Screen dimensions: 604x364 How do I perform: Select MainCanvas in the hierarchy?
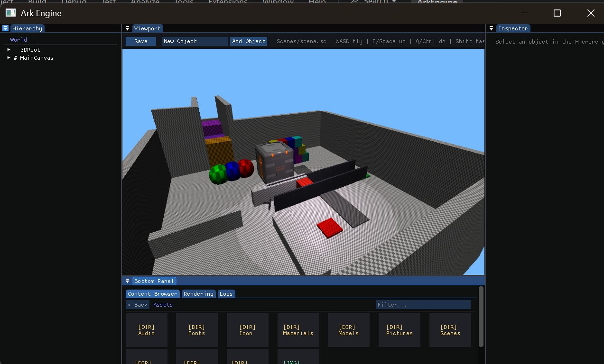[37, 58]
